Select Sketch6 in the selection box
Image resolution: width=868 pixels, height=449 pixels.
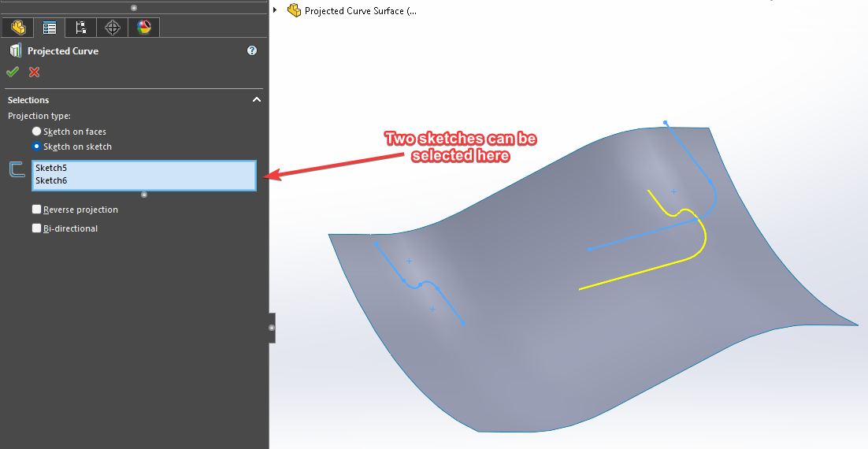(x=51, y=180)
